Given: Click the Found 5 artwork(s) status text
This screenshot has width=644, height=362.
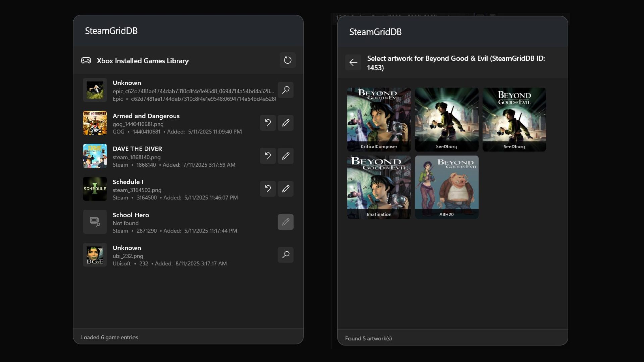Looking at the screenshot, I should click(369, 338).
